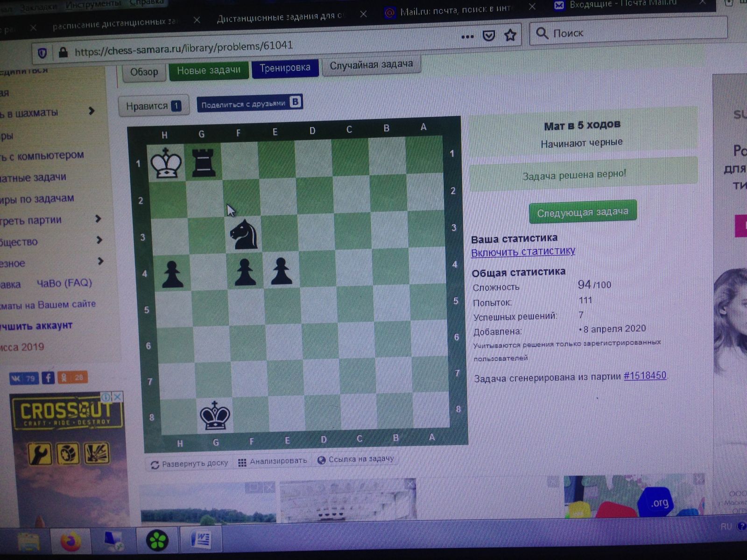Click the shield tracking protection icon

tap(42, 53)
